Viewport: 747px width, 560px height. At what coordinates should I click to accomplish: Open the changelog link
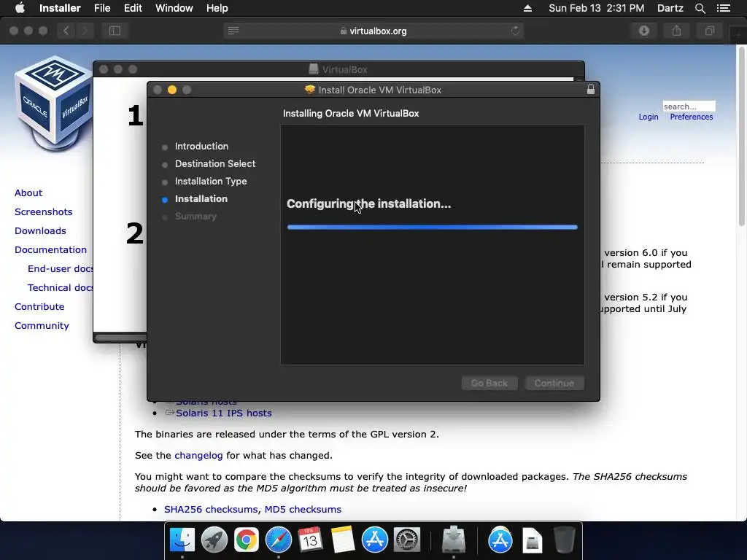pyautogui.click(x=198, y=455)
